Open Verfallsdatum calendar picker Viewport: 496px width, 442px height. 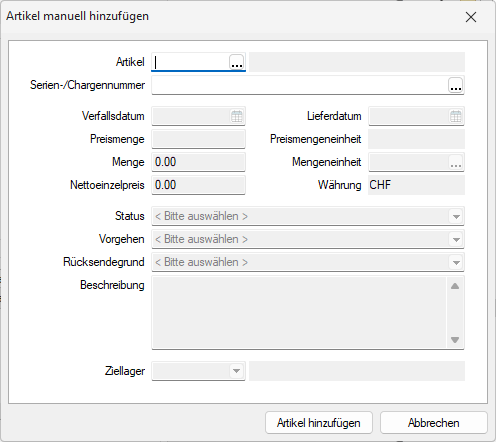tap(237, 116)
